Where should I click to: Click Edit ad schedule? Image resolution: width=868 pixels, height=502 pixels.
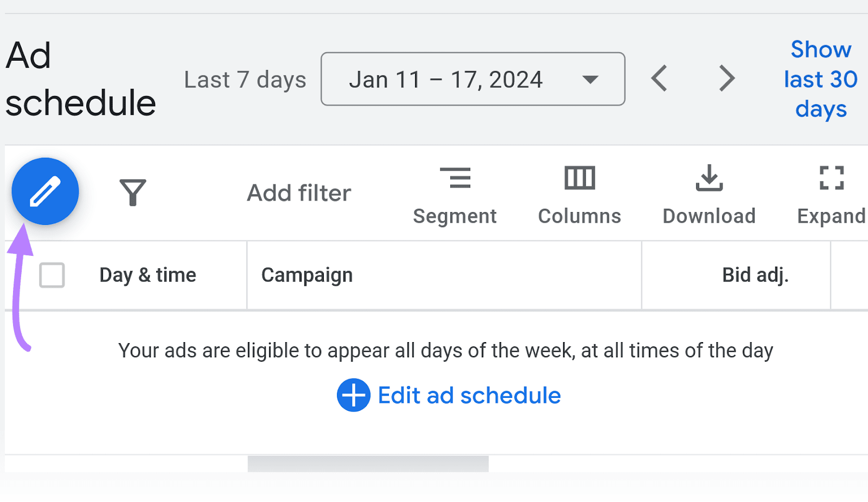click(x=469, y=395)
